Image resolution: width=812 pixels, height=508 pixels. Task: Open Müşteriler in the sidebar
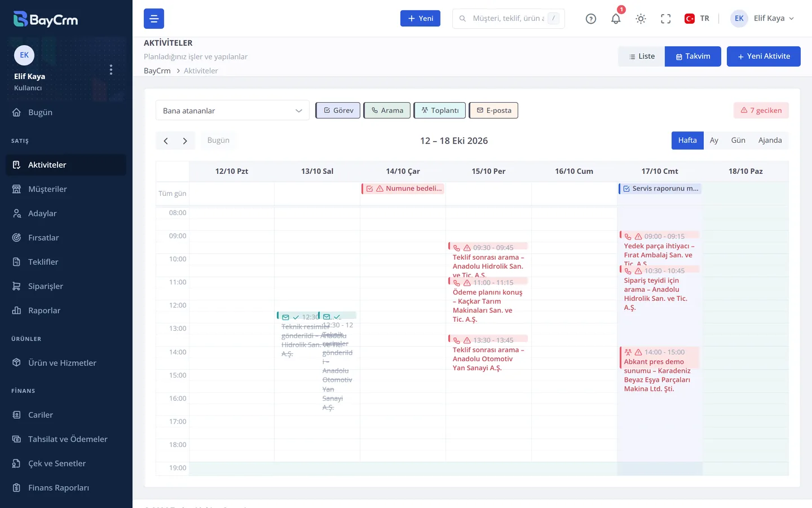(66, 189)
